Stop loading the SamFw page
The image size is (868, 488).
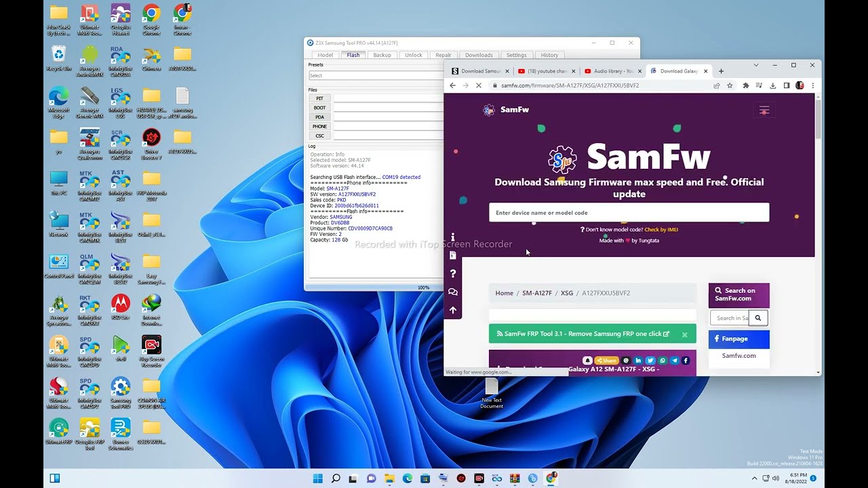tap(479, 85)
